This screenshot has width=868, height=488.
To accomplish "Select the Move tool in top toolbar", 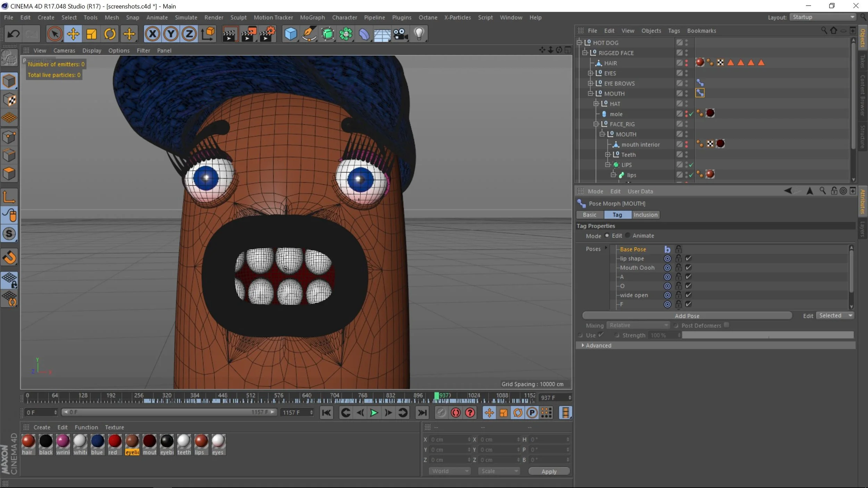I will [x=73, y=34].
